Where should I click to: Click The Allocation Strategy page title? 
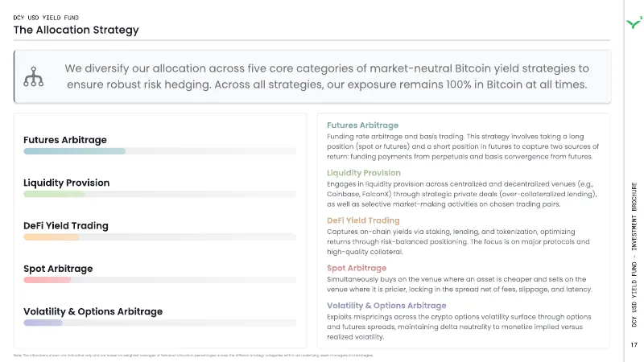(x=76, y=30)
